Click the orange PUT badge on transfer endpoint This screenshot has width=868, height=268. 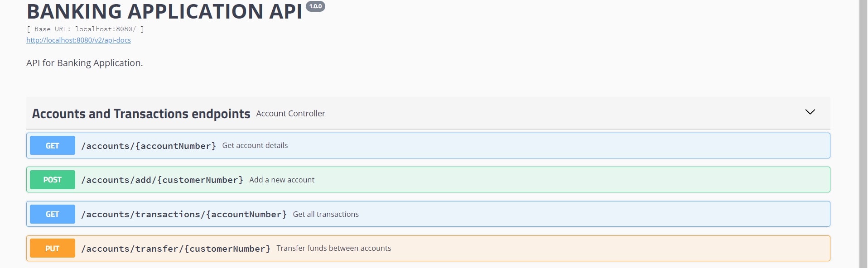click(x=52, y=248)
